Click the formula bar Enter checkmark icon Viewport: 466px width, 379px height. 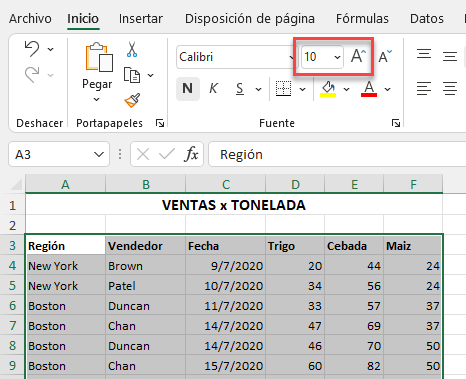pos(167,154)
